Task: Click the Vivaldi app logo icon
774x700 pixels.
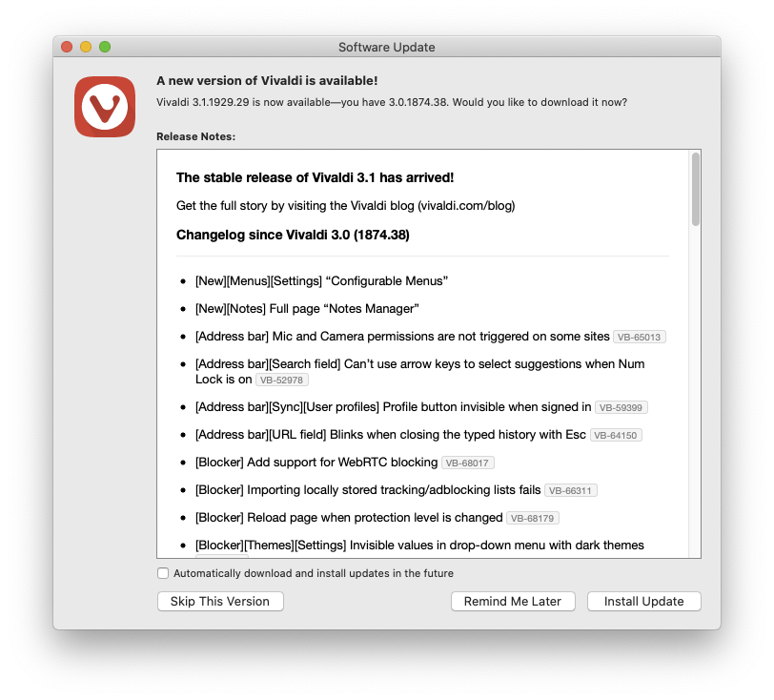Action: click(x=105, y=106)
